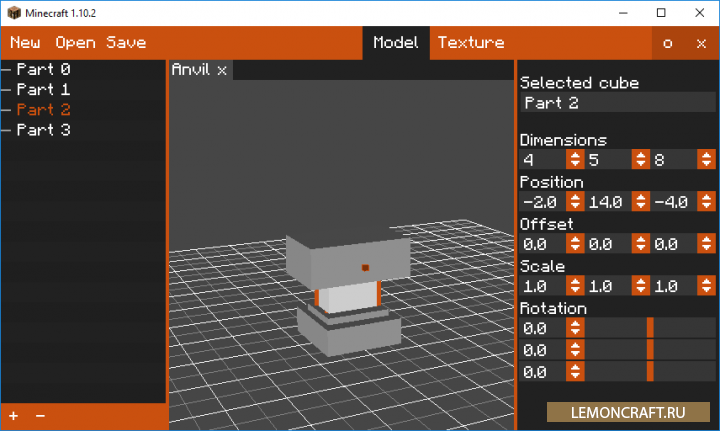Minimize the Minecraft 1.10.2 window
Screen dimensions: 720x431
pos(623,13)
